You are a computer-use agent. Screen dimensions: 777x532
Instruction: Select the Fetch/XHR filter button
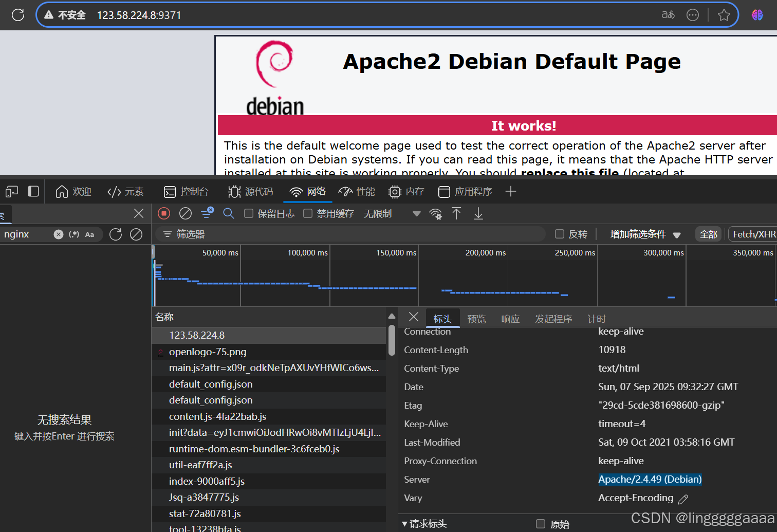point(753,234)
